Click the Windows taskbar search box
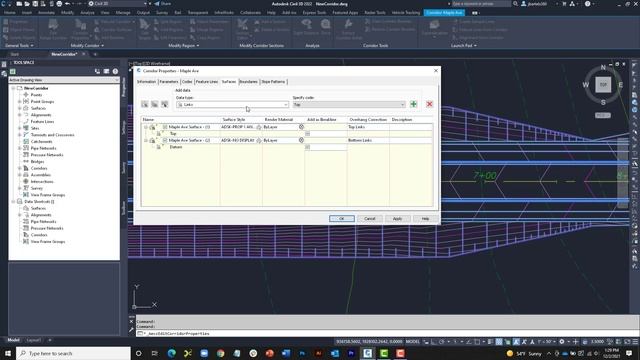This screenshot has height=360, width=640. click(x=73, y=353)
